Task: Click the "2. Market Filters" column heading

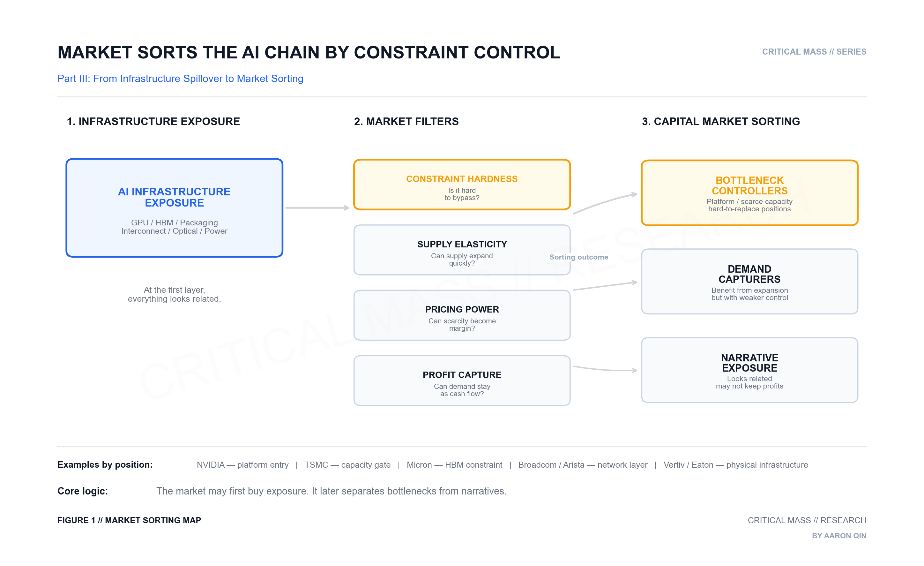Action: (406, 122)
